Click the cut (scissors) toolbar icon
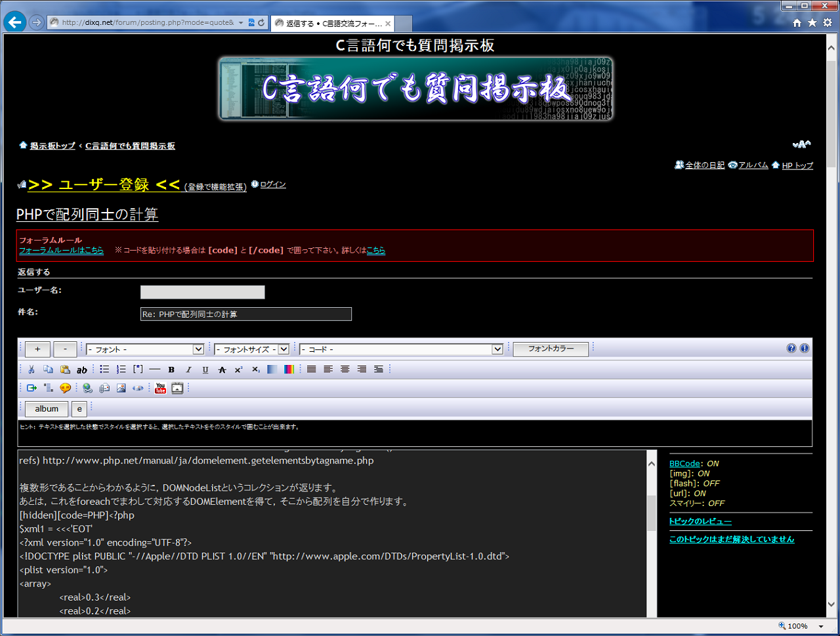 (x=31, y=370)
